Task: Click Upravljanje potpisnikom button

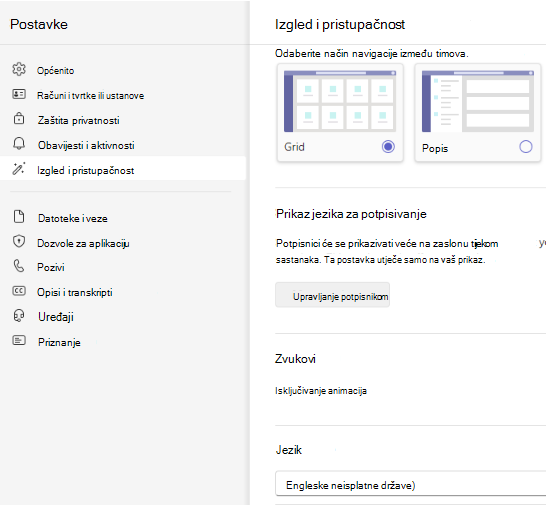Action: 332,295
